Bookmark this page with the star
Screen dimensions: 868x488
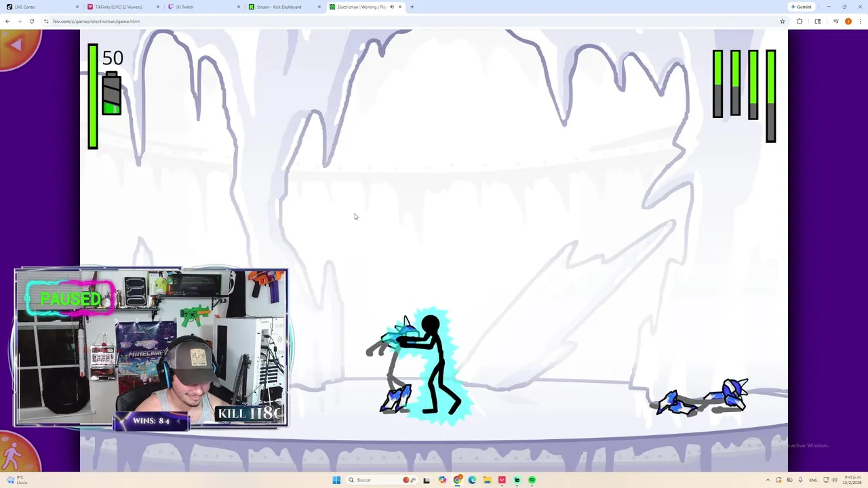pos(782,21)
